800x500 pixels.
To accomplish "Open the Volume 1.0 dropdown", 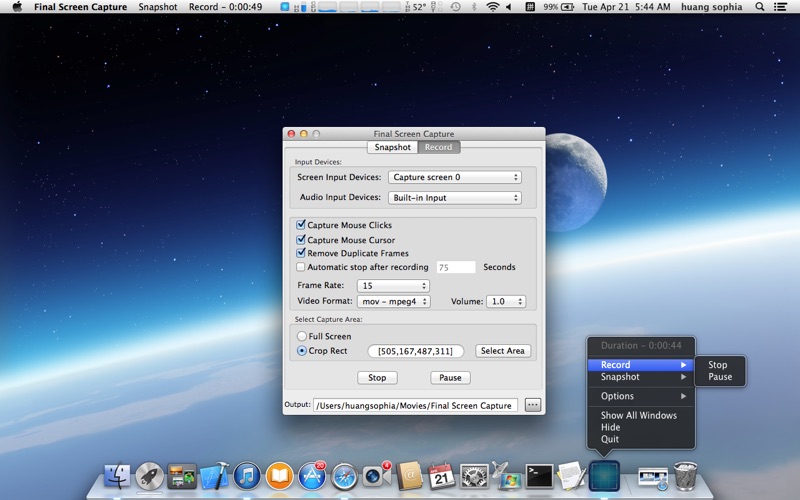I will [506, 302].
